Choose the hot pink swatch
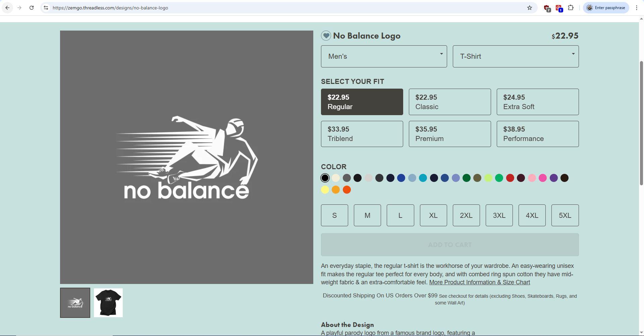This screenshot has height=336, width=644. pos(543,178)
